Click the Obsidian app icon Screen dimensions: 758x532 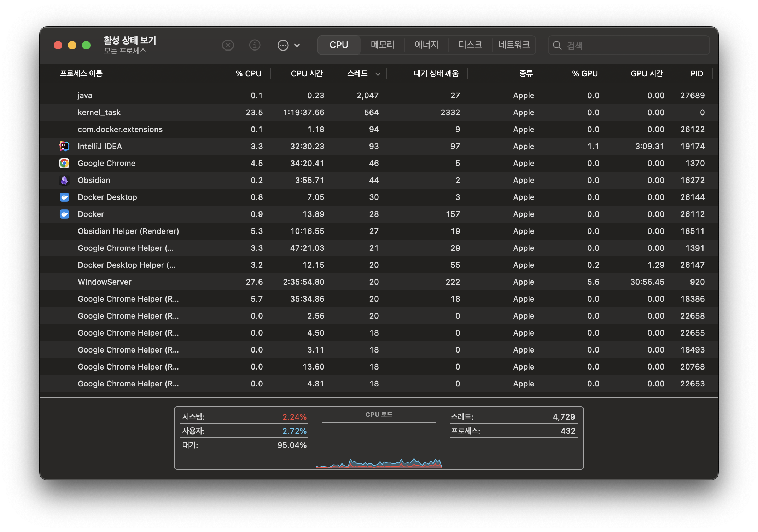point(64,180)
